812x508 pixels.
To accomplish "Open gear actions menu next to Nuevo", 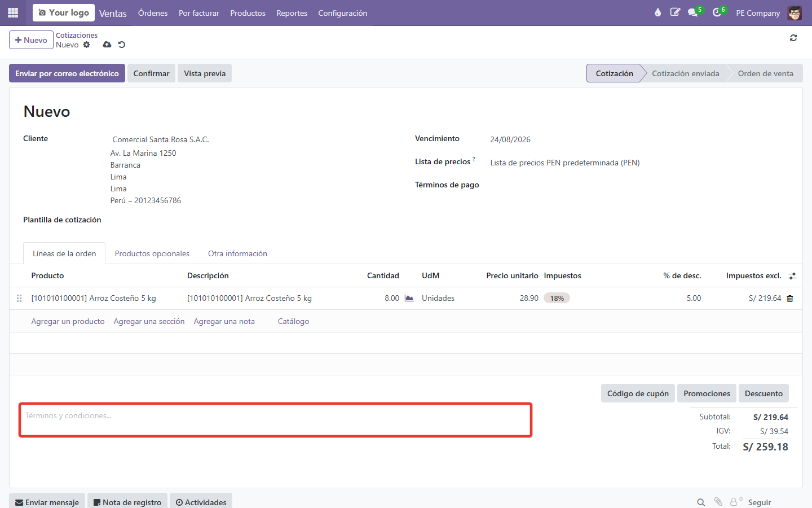I will 86,45.
